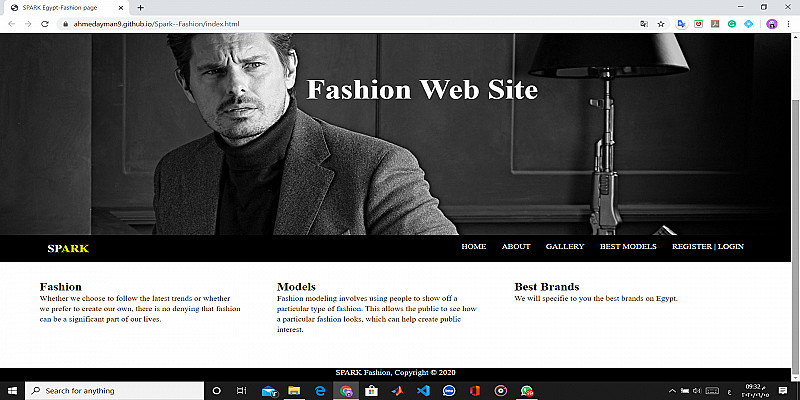Open the clock showing 09:32

pos(757,391)
